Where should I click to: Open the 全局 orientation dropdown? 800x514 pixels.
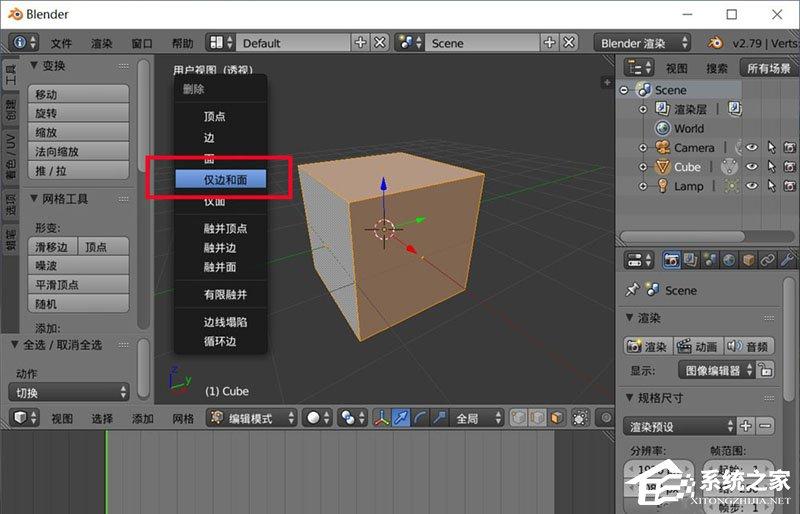point(478,418)
